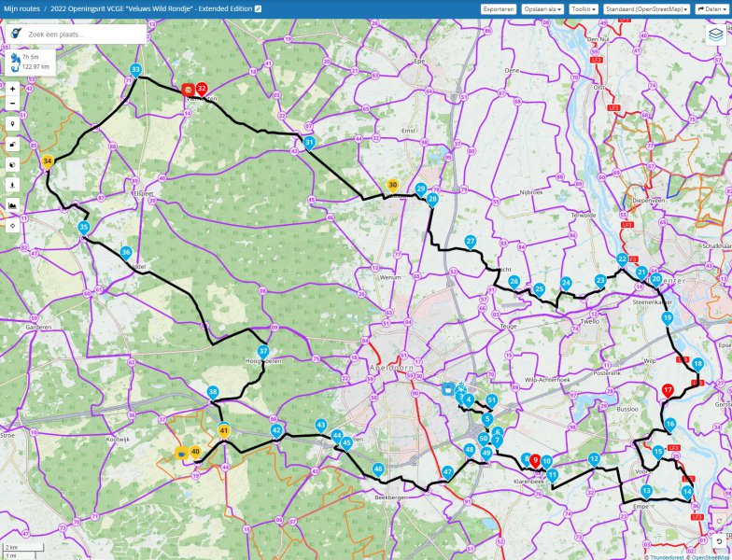Image resolution: width=732 pixels, height=560 pixels.
Task: Click the map pin marker tool
Action: (12, 123)
